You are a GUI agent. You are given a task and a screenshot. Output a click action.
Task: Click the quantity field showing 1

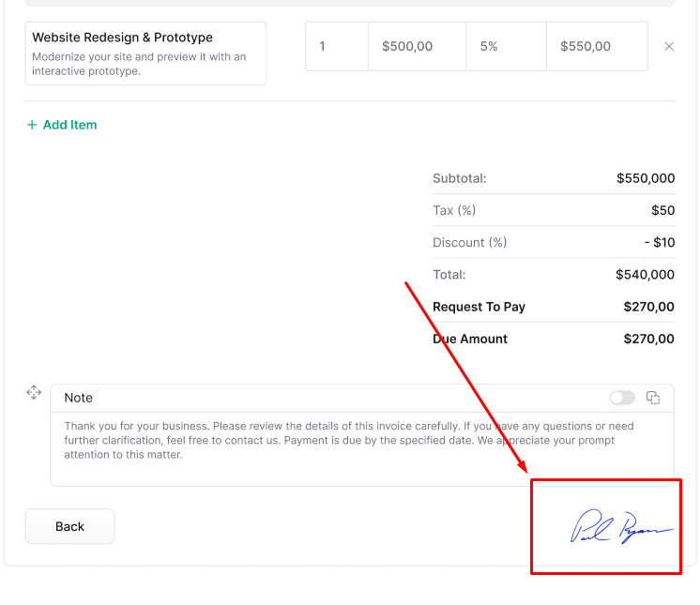336,46
